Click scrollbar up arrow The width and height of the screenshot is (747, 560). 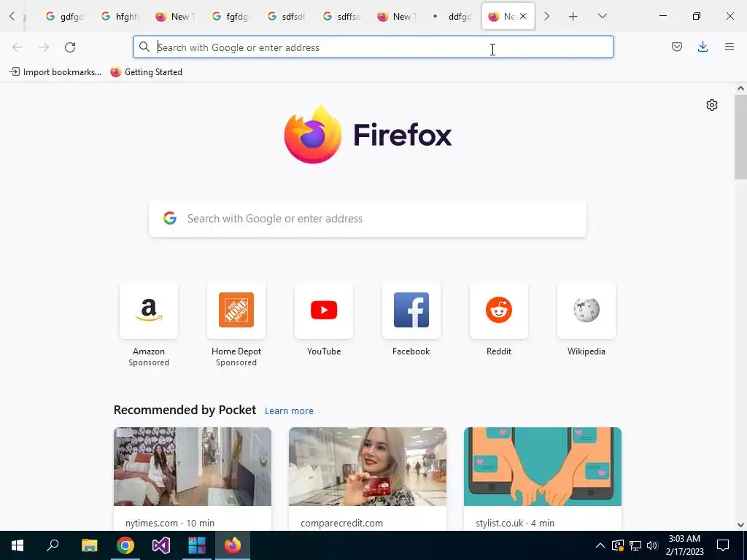point(740,88)
